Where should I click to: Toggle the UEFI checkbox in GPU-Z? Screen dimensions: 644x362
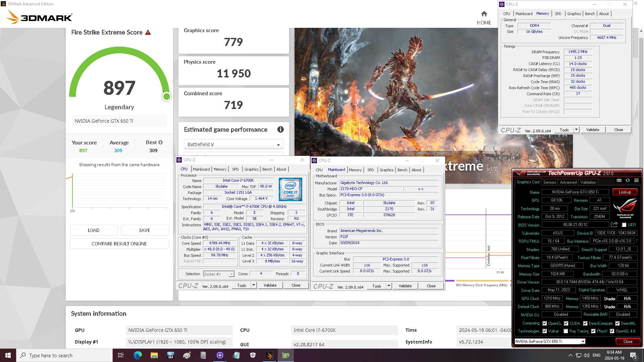point(624,225)
